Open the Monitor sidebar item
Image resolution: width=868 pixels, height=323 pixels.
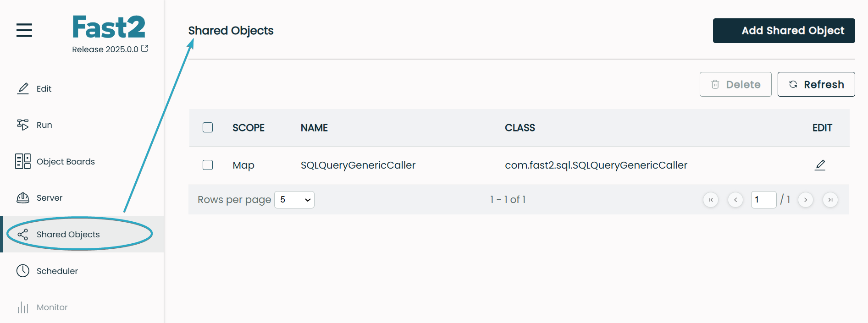coord(52,307)
